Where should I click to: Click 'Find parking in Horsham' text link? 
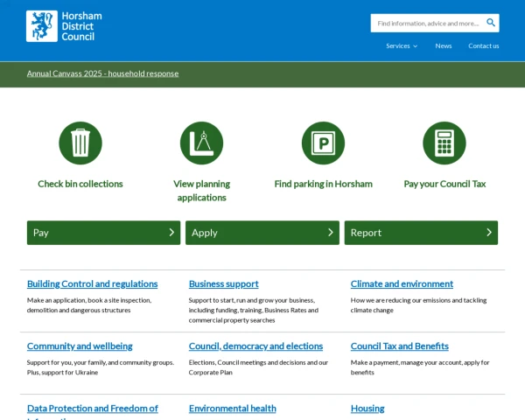(324, 184)
